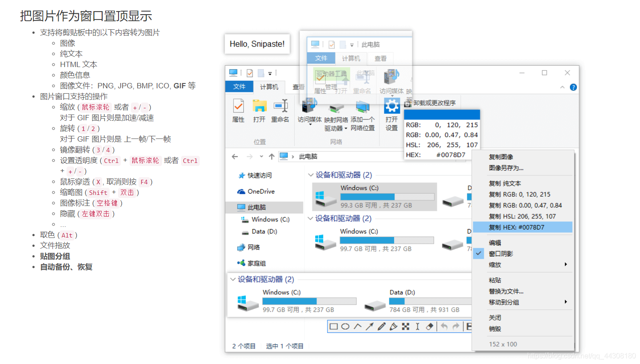Collapse the ribbon with the chevron near help
The image size is (640, 364).
(562, 87)
